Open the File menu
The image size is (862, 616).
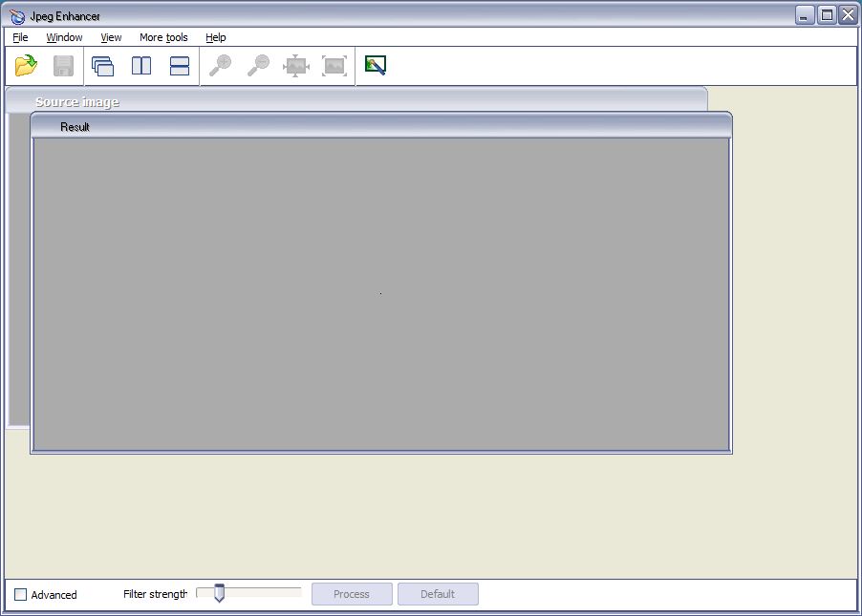coord(20,37)
